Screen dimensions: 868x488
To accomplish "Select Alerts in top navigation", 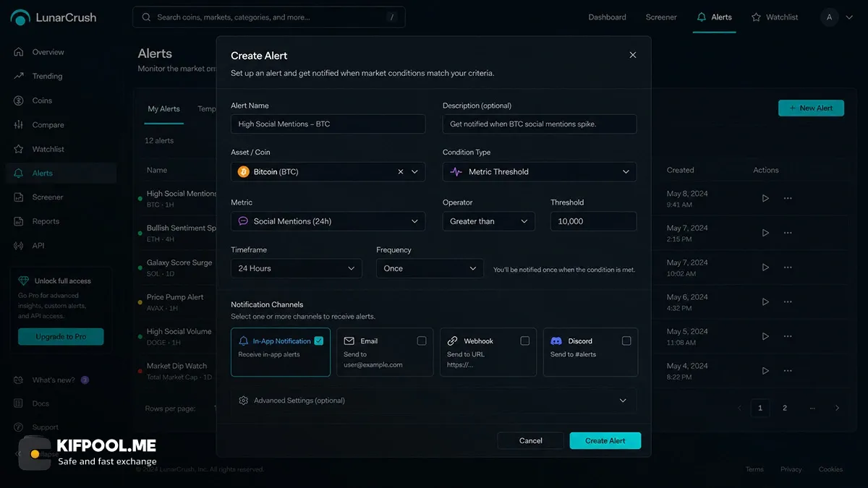I will (714, 17).
